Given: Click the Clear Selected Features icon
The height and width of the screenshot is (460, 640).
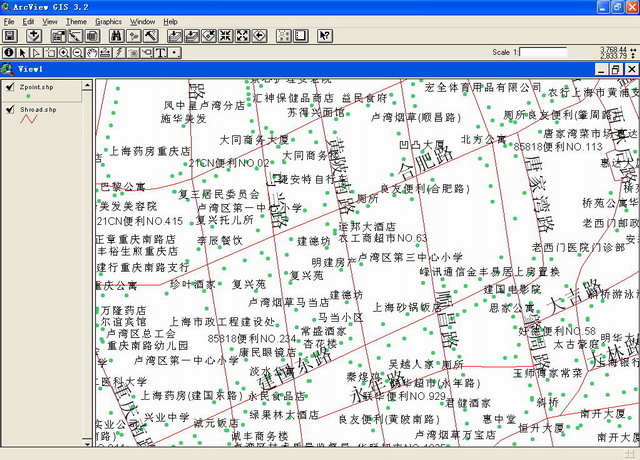Looking at the screenshot, I should (301, 36).
